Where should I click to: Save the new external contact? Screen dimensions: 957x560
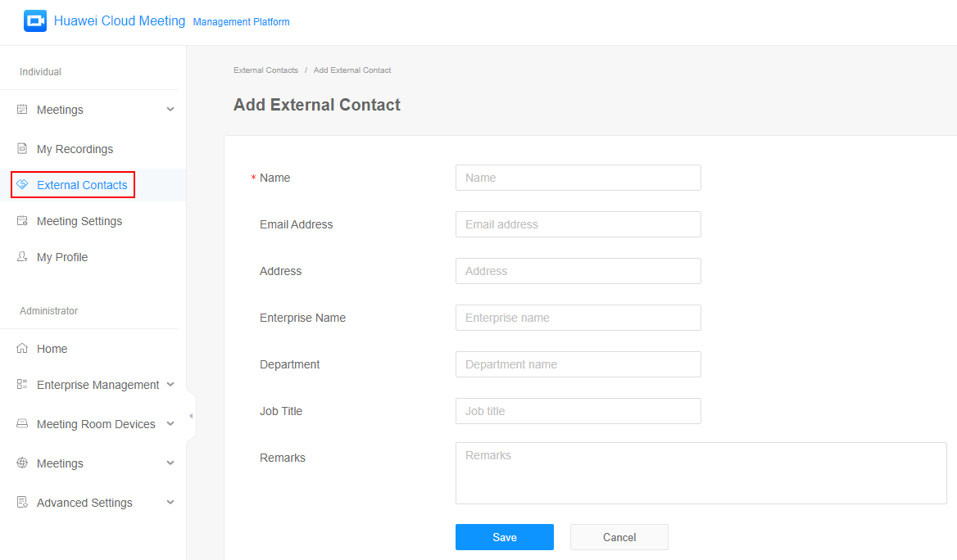(504, 537)
